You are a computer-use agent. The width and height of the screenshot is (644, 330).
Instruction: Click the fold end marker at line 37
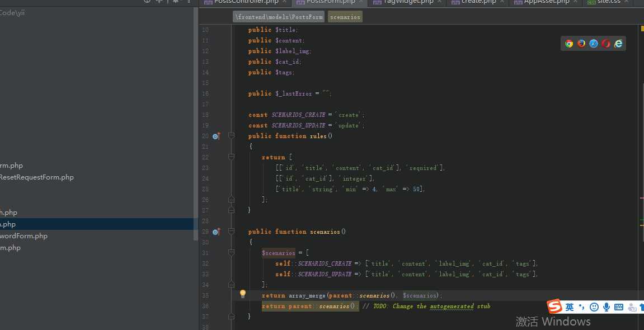pyautogui.click(x=231, y=317)
